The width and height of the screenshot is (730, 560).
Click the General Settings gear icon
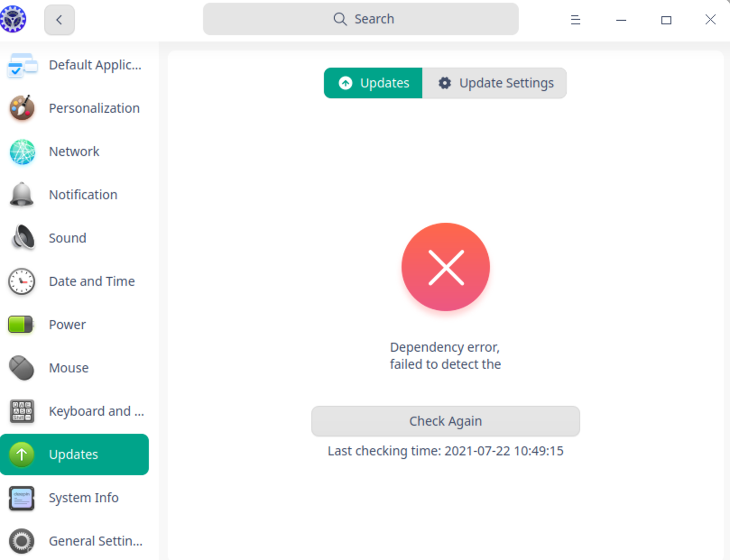tap(22, 541)
